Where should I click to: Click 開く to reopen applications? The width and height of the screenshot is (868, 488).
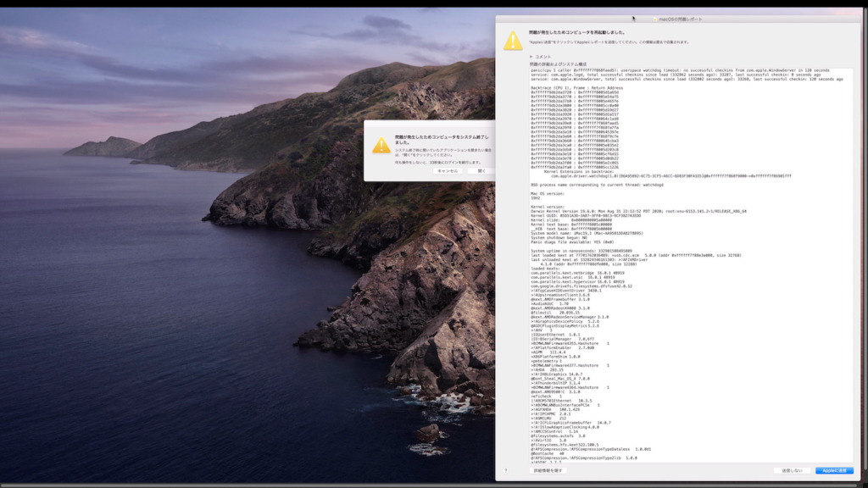click(x=481, y=170)
